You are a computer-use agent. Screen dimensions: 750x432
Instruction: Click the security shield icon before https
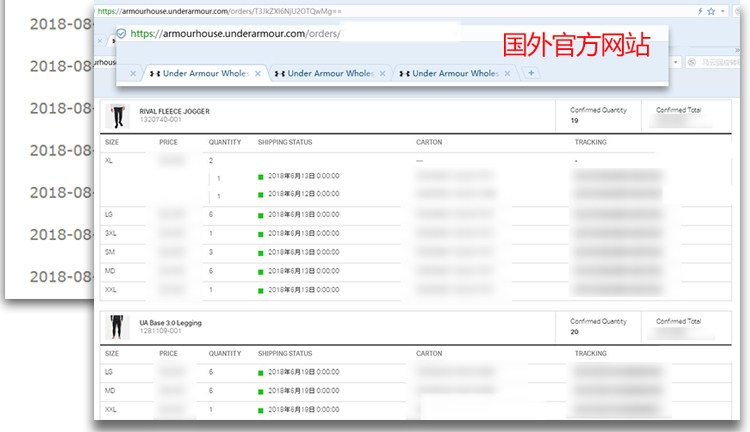tap(121, 33)
